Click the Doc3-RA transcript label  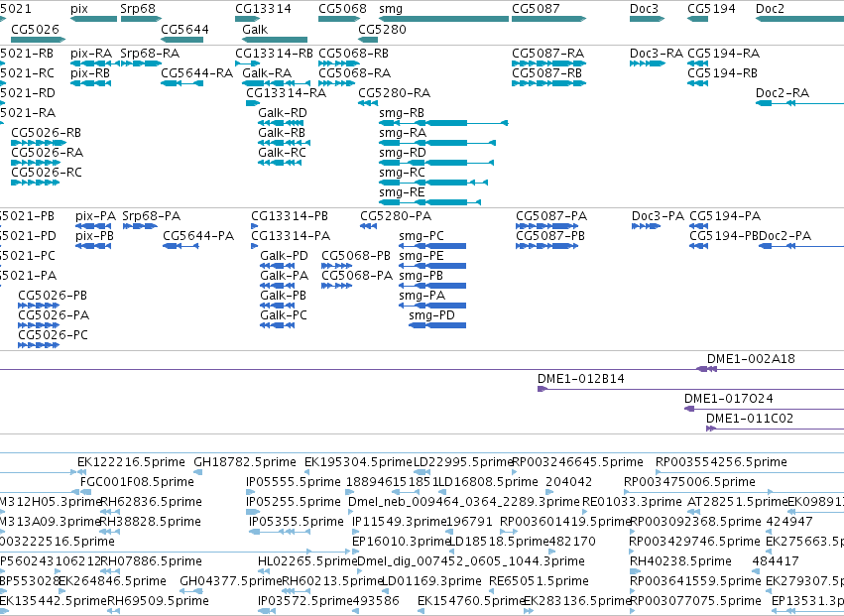pos(657,54)
